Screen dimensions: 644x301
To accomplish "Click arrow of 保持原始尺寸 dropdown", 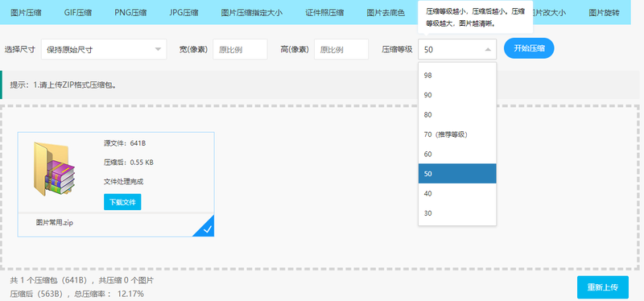I will pos(158,50).
